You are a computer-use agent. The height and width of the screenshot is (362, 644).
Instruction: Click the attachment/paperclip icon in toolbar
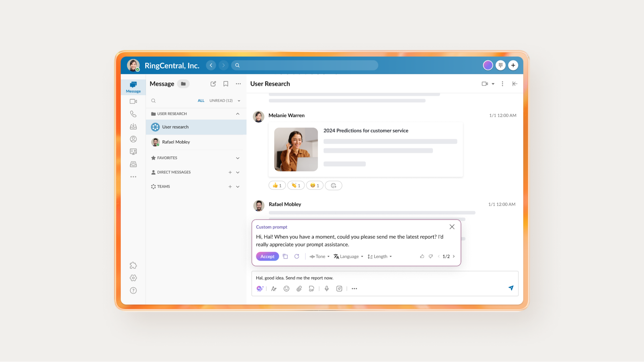[299, 289]
